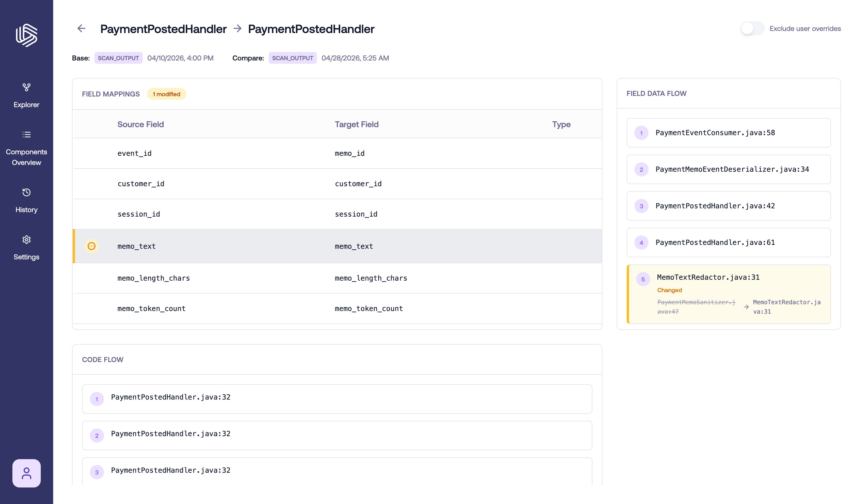
Task: Open the Explorer view icon
Action: click(x=26, y=87)
